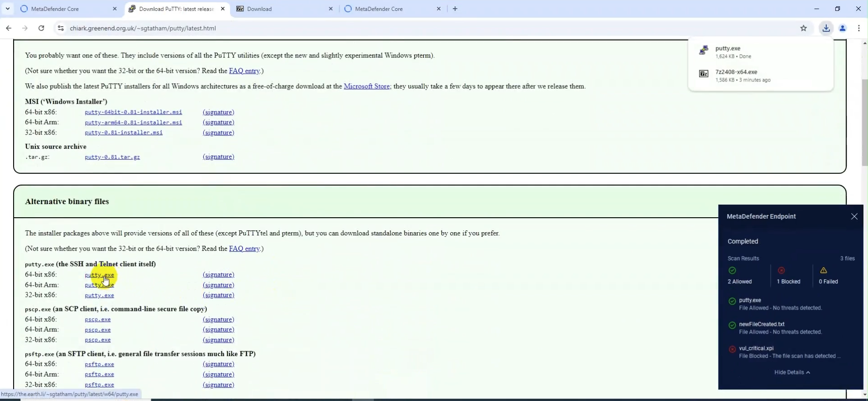
Task: Click the 1 Blocked red icon
Action: pyautogui.click(x=782, y=271)
